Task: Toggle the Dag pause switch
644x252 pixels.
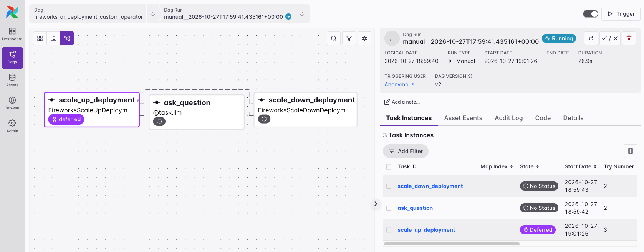Action: coord(591,14)
